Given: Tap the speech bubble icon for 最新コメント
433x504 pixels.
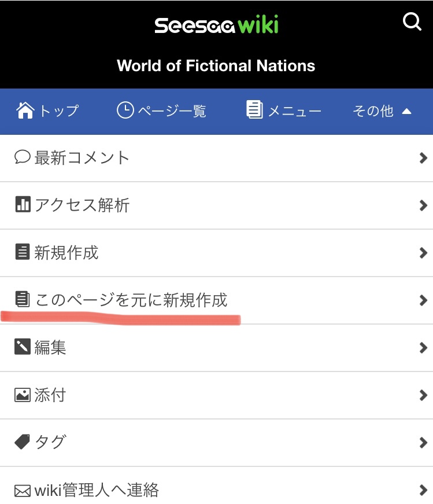Looking at the screenshot, I should click(23, 157).
